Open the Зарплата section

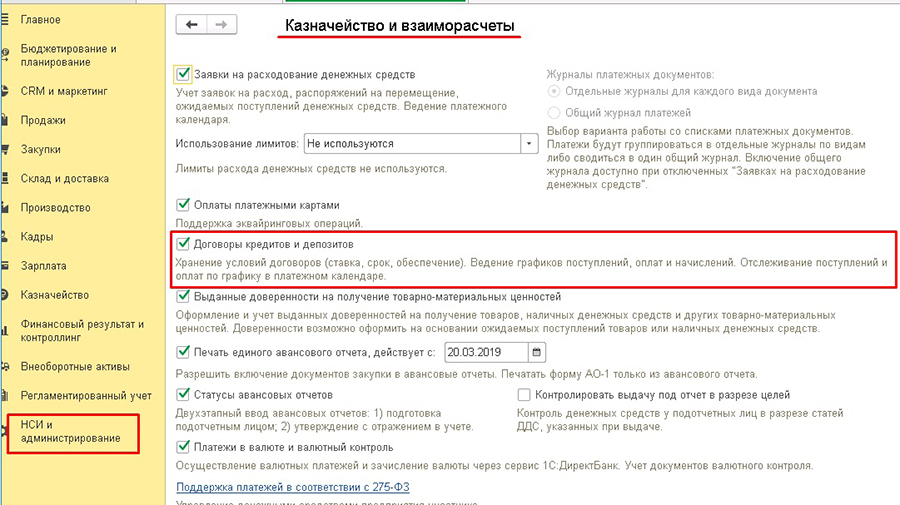tap(43, 266)
